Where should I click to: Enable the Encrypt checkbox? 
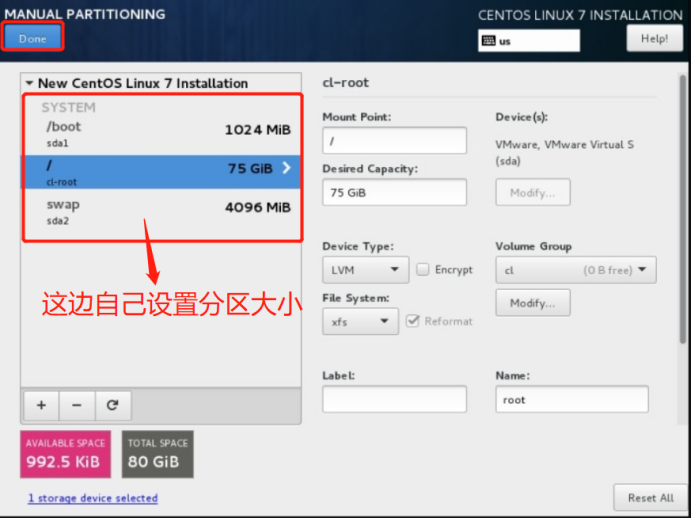pyautogui.click(x=422, y=269)
